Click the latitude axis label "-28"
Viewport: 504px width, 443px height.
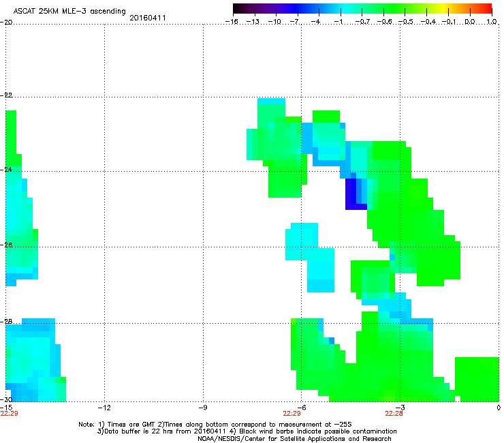click(x=6, y=322)
